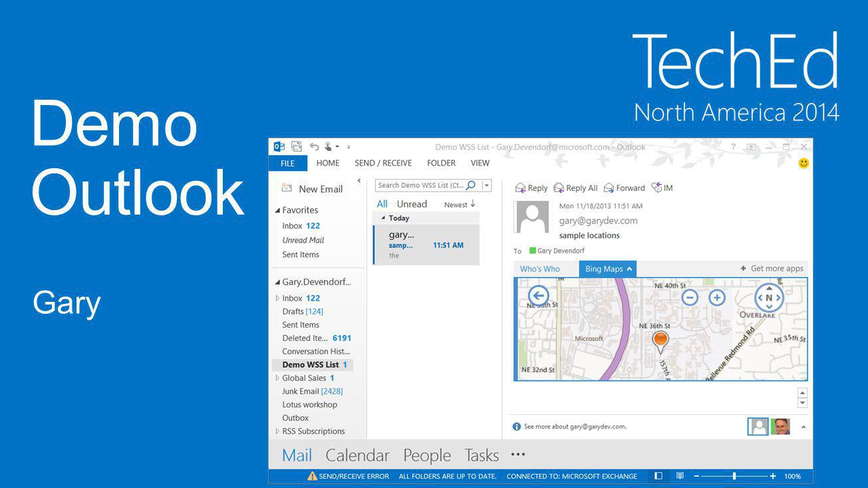The image size is (868, 488).
Task: Open the FOLDER ribbon tab
Action: pyautogui.click(x=441, y=164)
